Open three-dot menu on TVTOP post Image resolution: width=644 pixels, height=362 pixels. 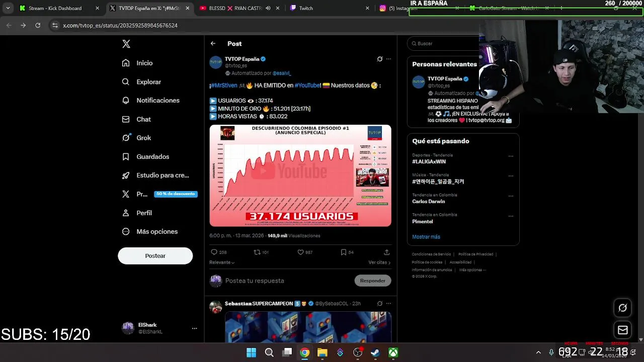pyautogui.click(x=388, y=59)
